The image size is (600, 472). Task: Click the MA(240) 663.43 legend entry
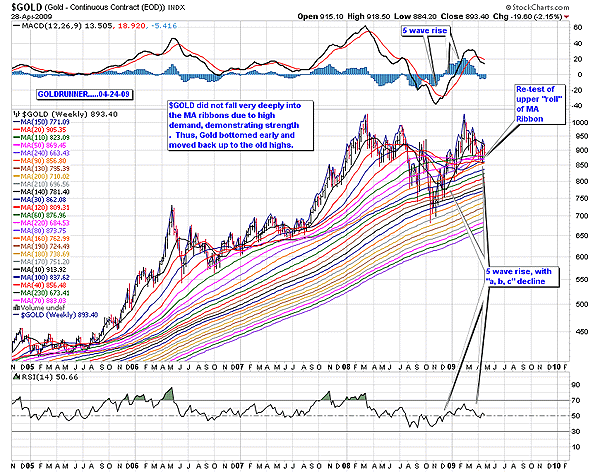pyautogui.click(x=46, y=153)
